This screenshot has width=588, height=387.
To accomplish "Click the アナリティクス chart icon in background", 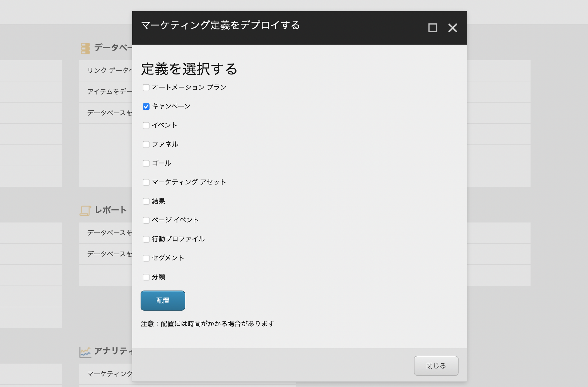I will [x=85, y=352].
